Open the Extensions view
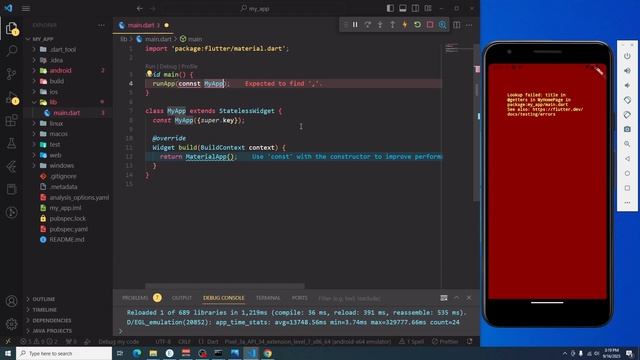The width and height of the screenshot is (640, 360). tap(11, 120)
